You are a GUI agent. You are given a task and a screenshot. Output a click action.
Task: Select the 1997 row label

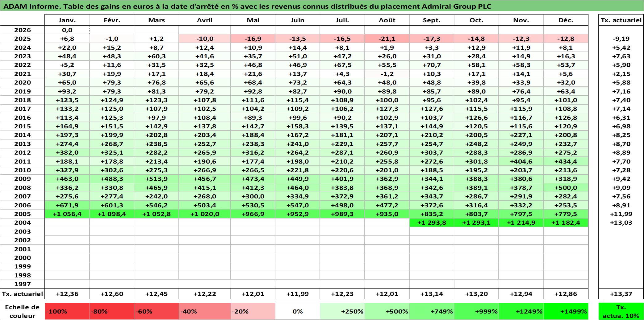pyautogui.click(x=23, y=284)
